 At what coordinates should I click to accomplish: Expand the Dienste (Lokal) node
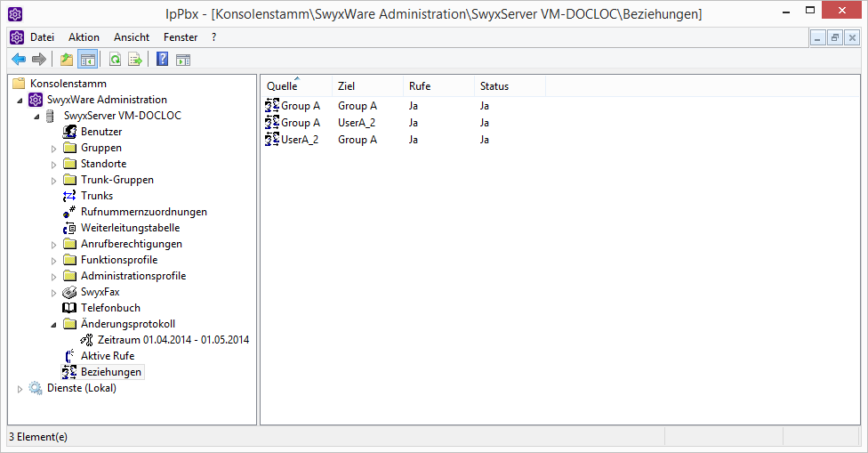click(21, 389)
